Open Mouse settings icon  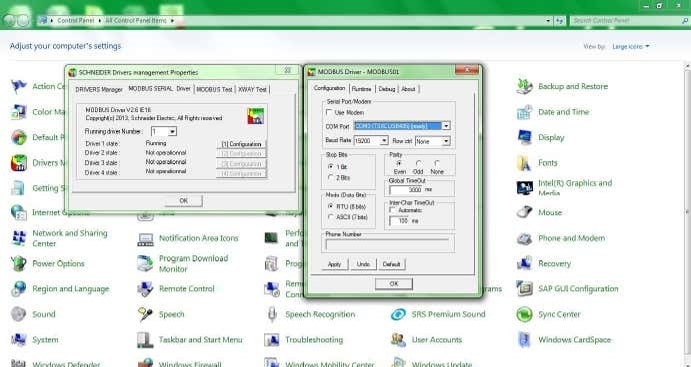524,213
